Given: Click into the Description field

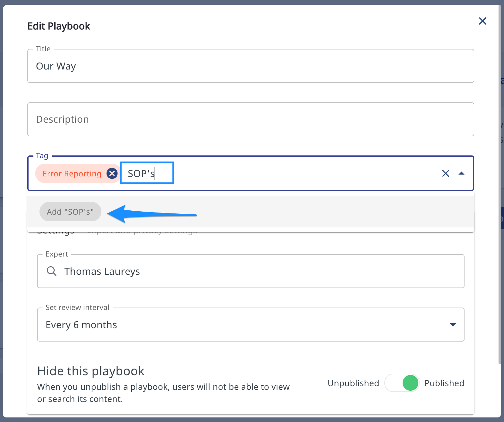Looking at the screenshot, I should pos(250,119).
